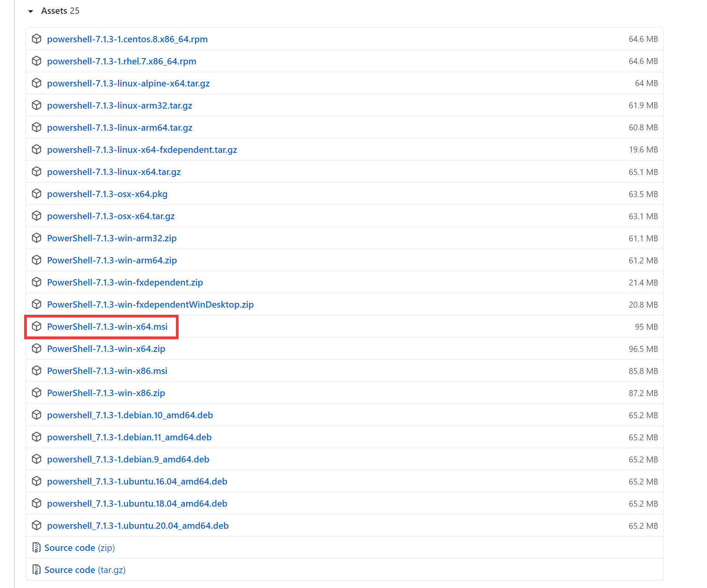Screen dimensions: 707x588
Task: Select the 87.2 MB size text
Action: pyautogui.click(x=643, y=393)
